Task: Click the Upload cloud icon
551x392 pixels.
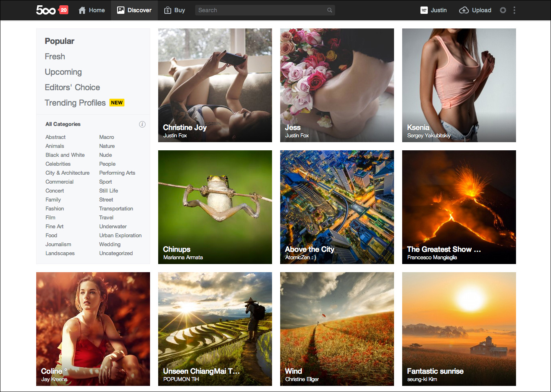Action: tap(464, 10)
